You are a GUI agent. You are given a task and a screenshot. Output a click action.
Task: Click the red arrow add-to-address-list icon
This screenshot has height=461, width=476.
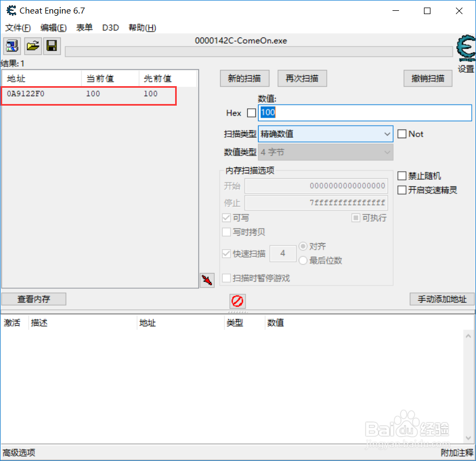point(207,280)
